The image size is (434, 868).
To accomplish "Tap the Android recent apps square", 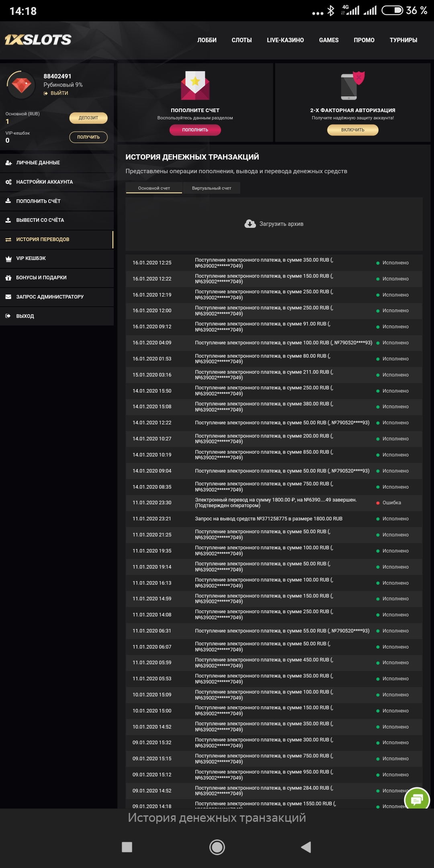I will [127, 847].
